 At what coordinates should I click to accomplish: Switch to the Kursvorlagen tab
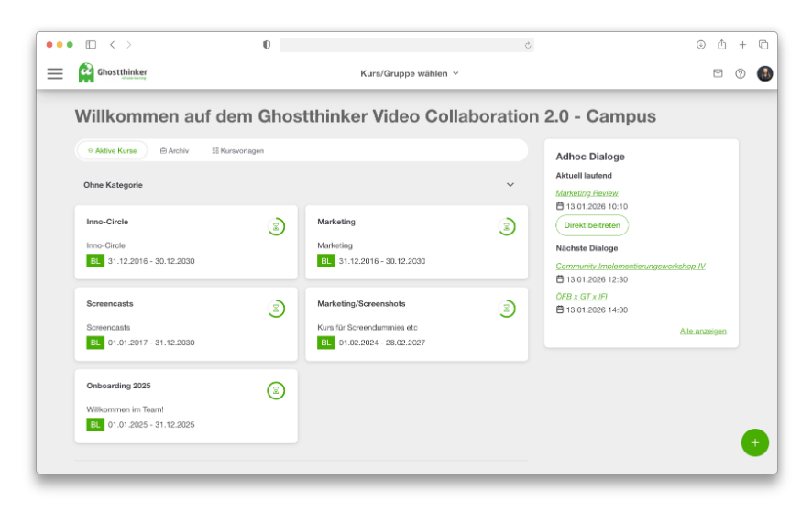(237, 150)
